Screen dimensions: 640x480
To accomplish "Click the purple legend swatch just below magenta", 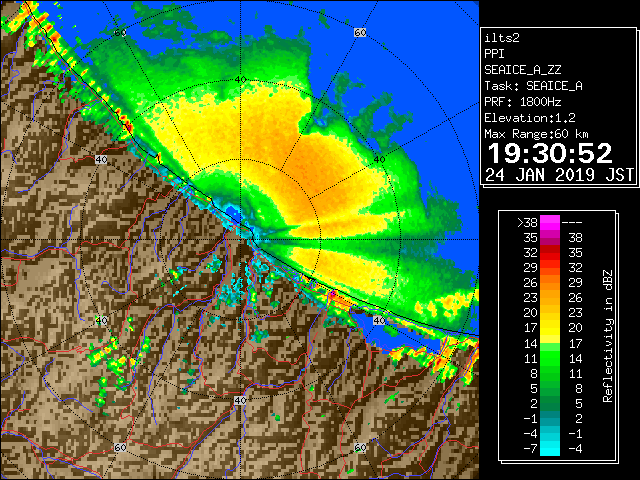I will pyautogui.click(x=550, y=238).
